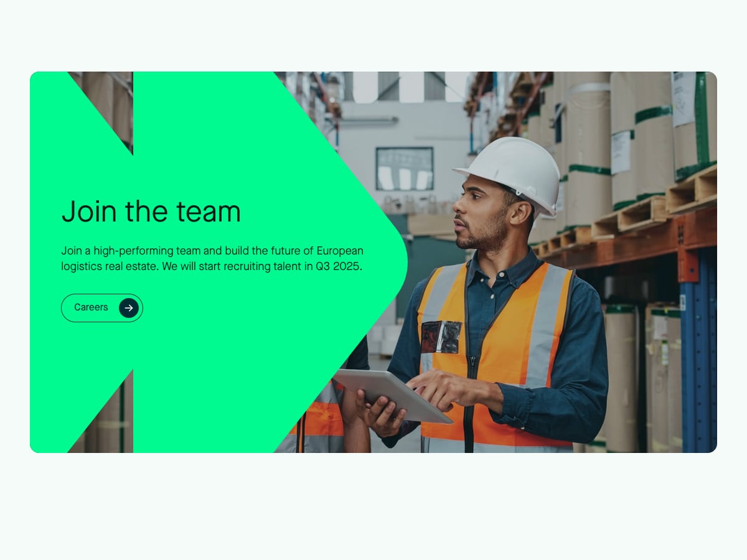
Task: Click the arrow icon inside Careers button
Action: (x=129, y=308)
